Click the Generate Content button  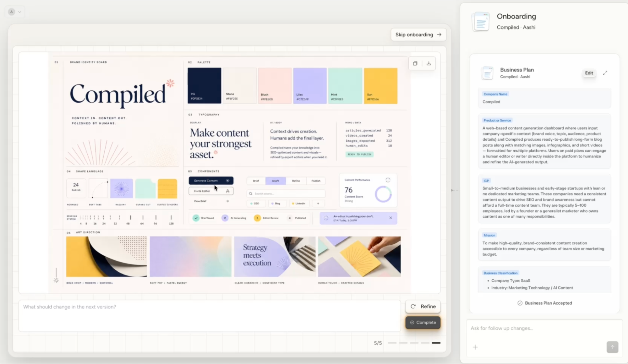tap(211, 181)
